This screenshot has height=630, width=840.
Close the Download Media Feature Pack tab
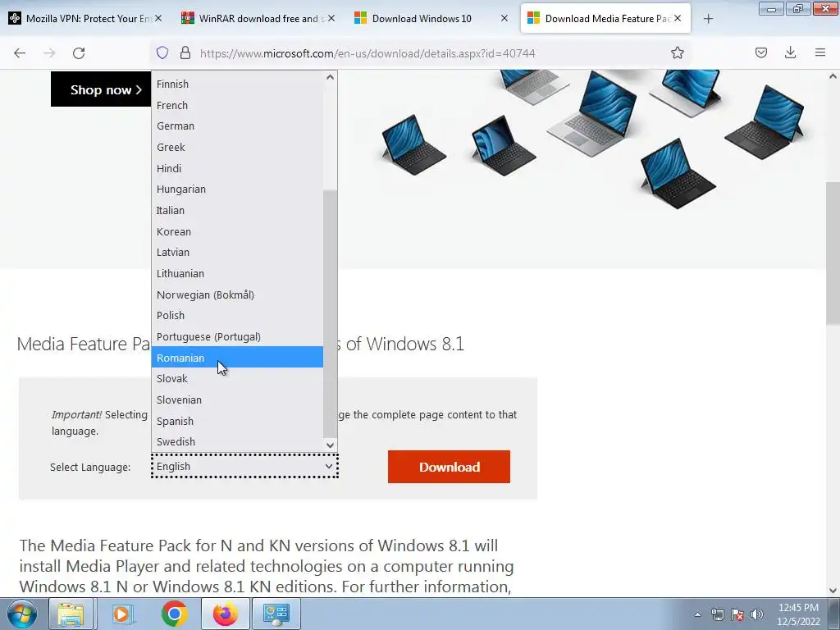coord(678,18)
